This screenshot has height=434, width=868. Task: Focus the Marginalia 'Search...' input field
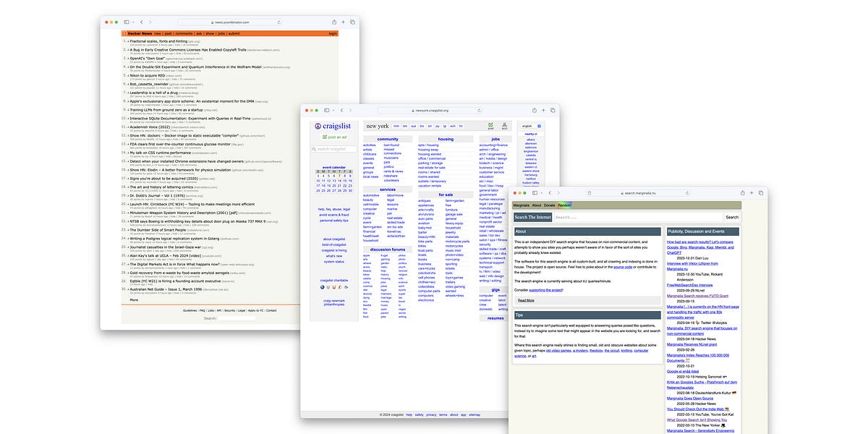click(x=637, y=217)
